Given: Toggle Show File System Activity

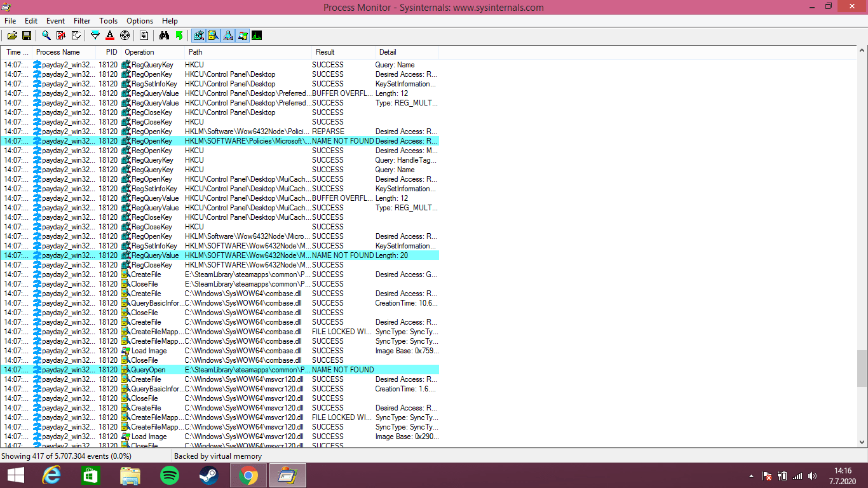Looking at the screenshot, I should (x=213, y=36).
